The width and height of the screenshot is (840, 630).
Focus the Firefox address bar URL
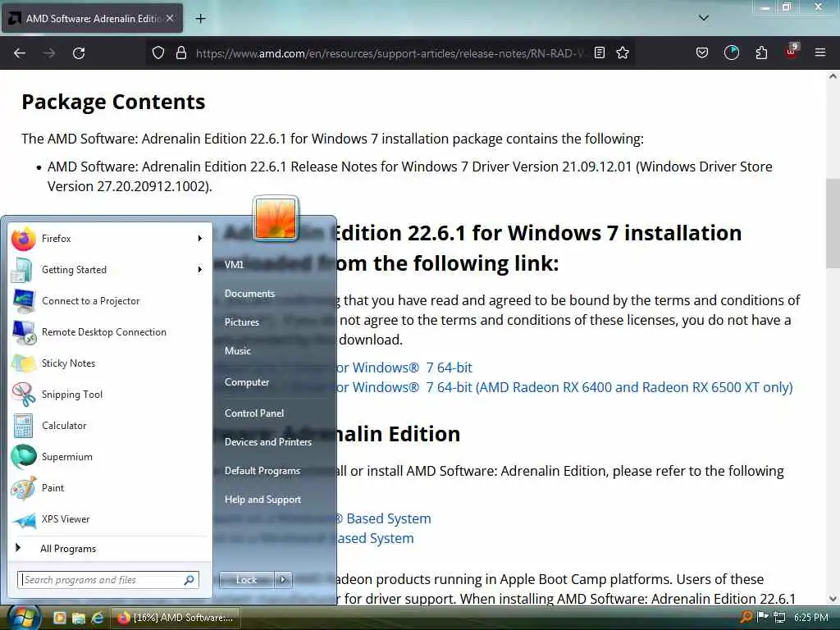click(388, 53)
